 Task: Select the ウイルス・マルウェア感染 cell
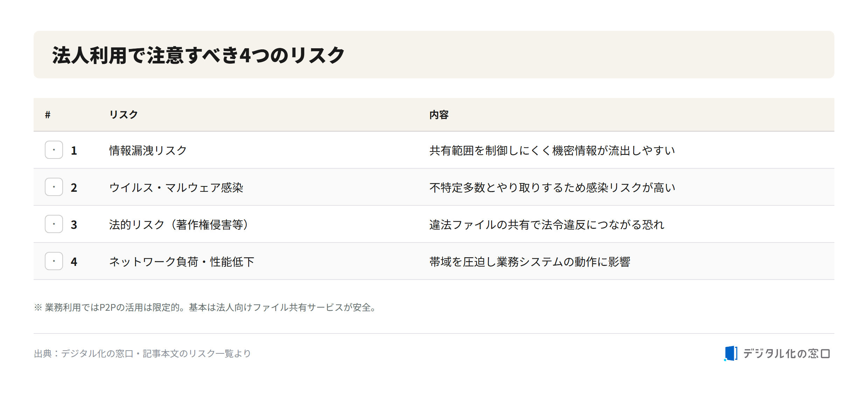[176, 188]
